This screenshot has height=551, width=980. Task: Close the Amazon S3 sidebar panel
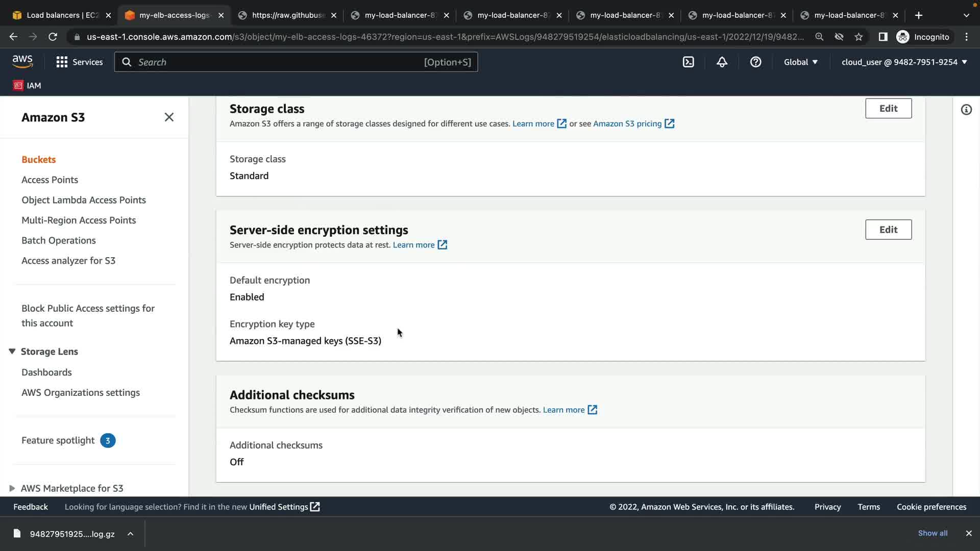tap(169, 117)
